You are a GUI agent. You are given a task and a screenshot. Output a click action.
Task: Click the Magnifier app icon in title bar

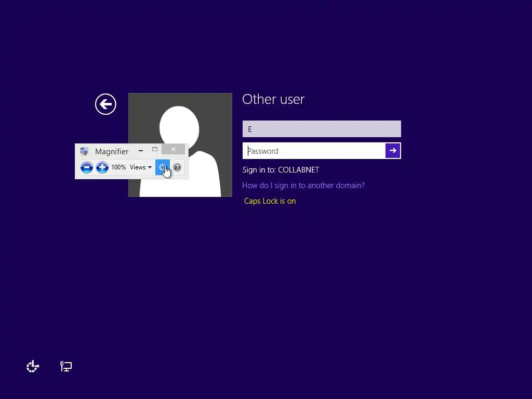[84, 151]
